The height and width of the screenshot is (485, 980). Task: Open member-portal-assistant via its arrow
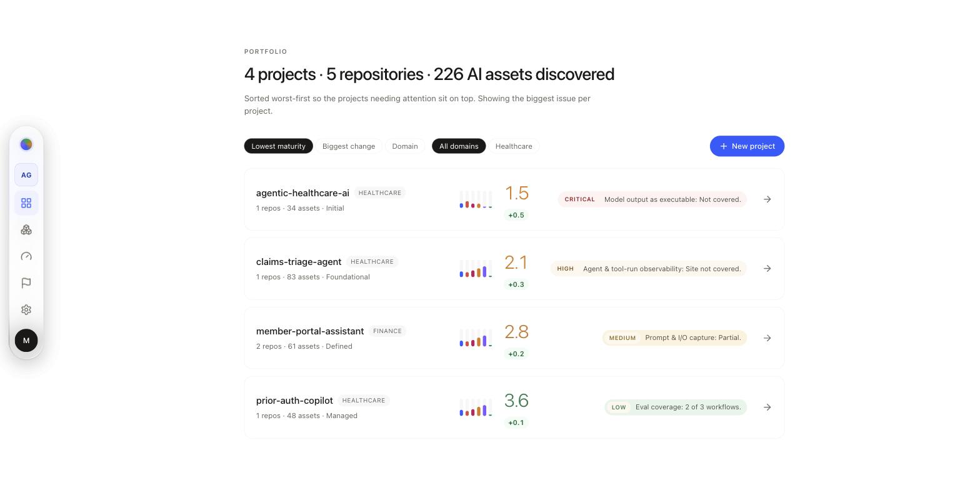coord(767,338)
